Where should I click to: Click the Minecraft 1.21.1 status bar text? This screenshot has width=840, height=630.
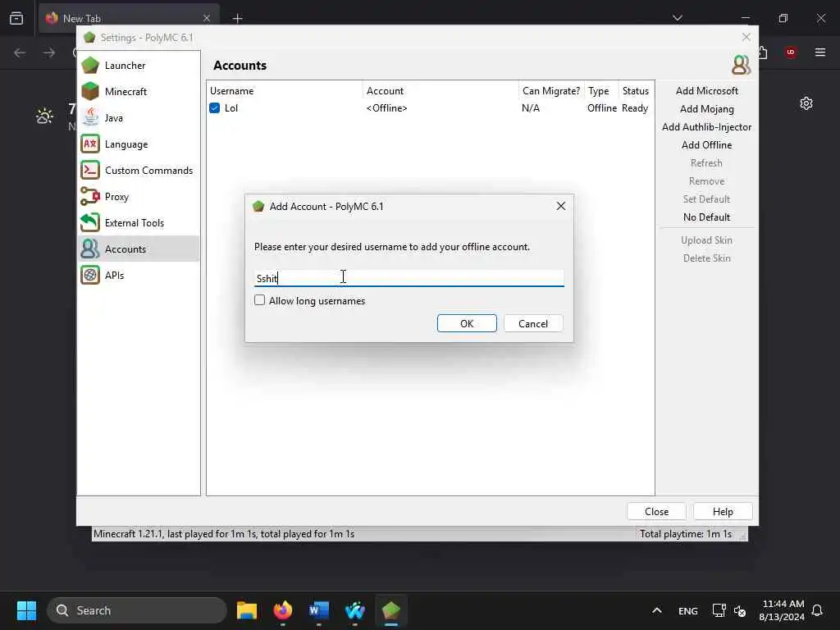224,534
